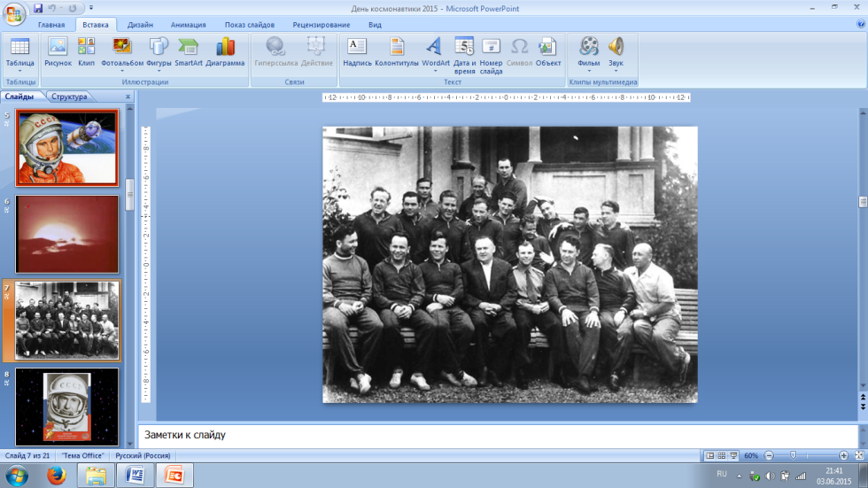Open the Звук sound dropdown arrow
The image size is (868, 488).
pyautogui.click(x=616, y=71)
